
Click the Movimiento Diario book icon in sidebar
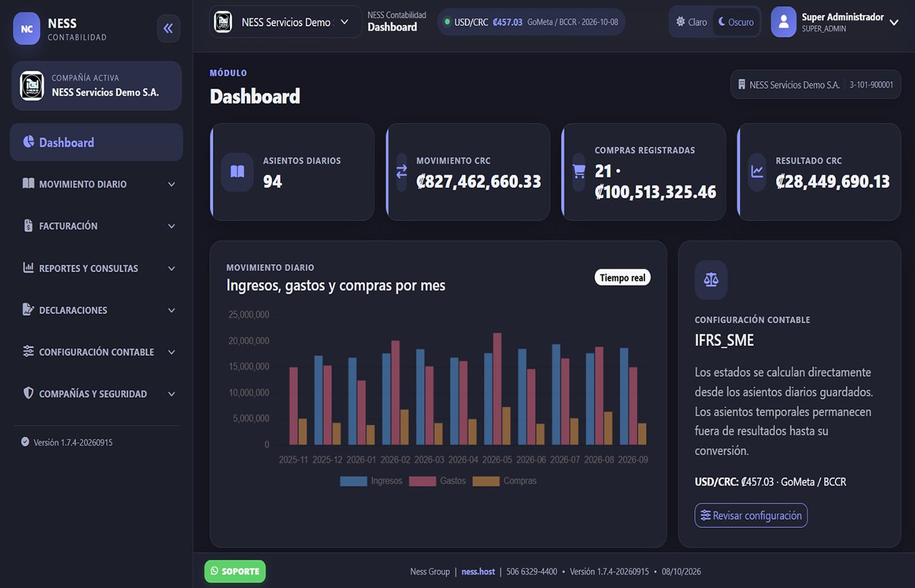(28, 184)
